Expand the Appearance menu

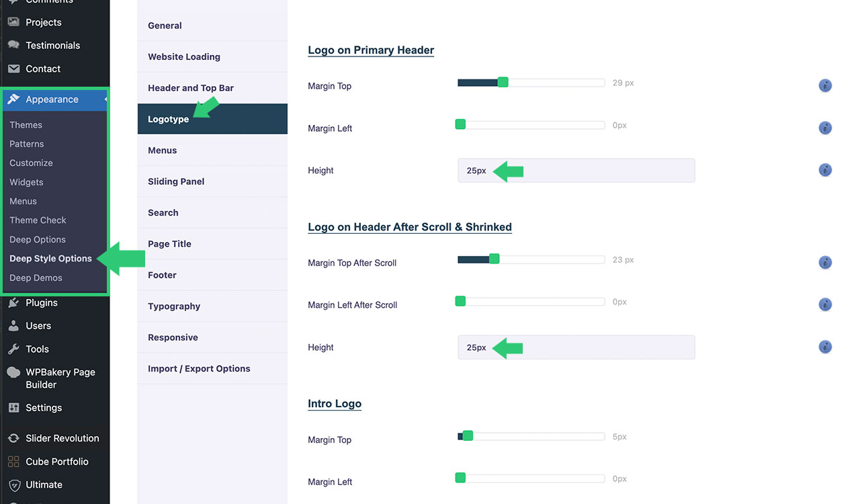[52, 99]
